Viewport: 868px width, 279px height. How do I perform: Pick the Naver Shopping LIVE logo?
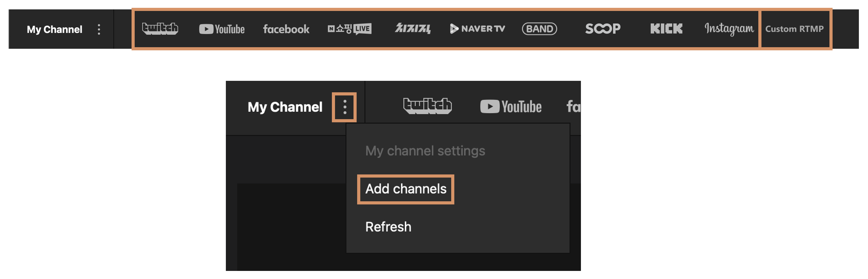[x=349, y=29]
